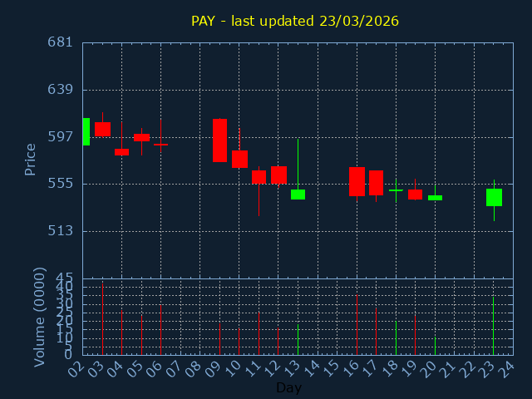Click the red volume bar for day 17
This screenshot has width=532, height=399.
376,332
